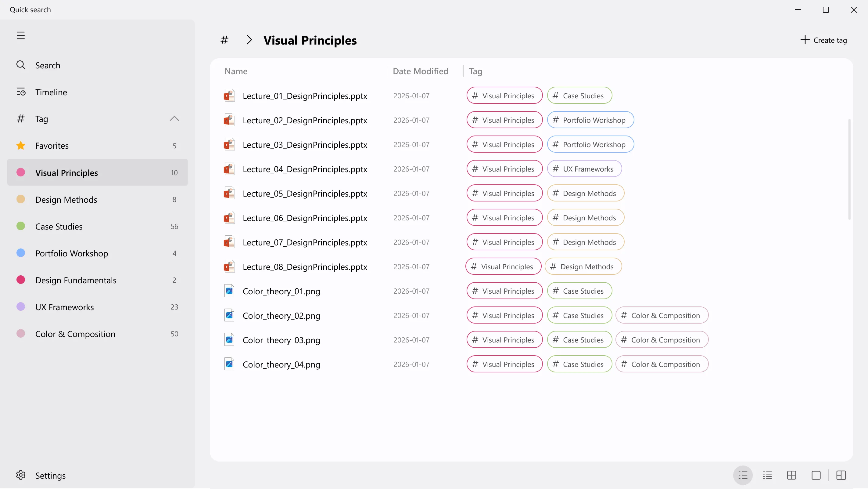868x489 pixels.
Task: Select the compact list view toggle
Action: click(767, 475)
